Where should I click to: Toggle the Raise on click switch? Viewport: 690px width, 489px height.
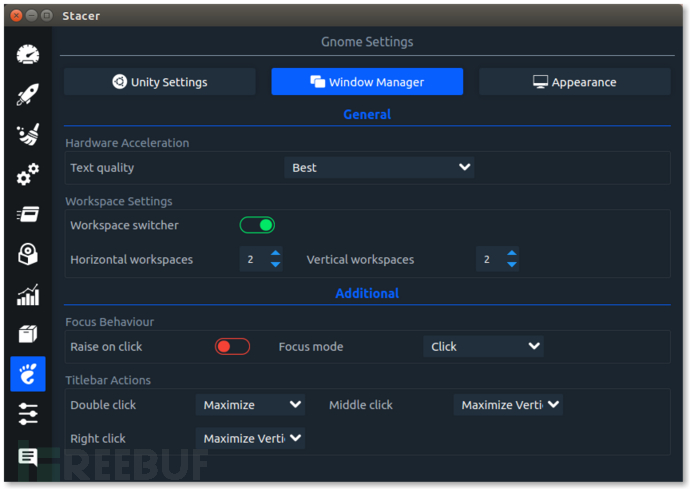(x=232, y=346)
